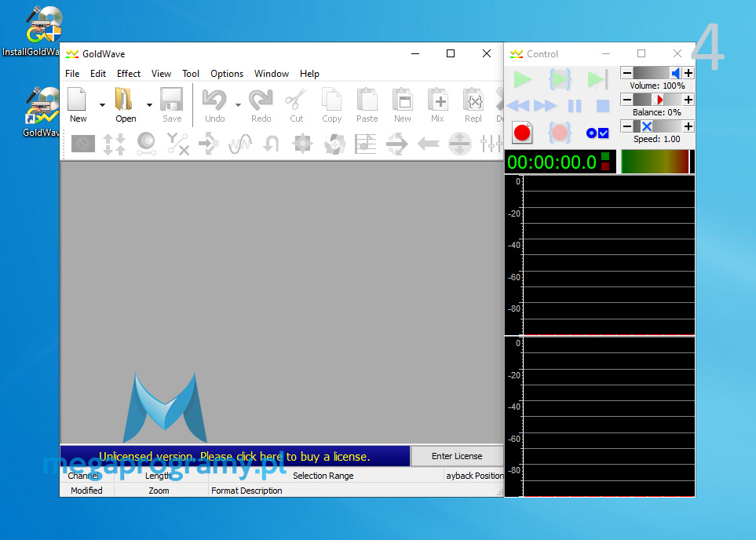Click the Enter License button
Viewport: 756px width, 540px height.
457,456
